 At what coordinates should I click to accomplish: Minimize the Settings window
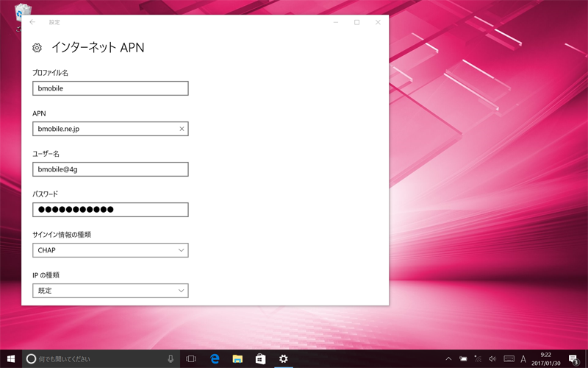coord(336,22)
